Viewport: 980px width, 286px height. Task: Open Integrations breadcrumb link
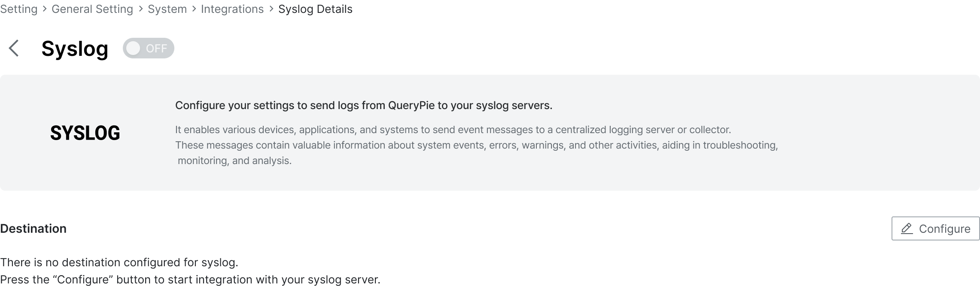click(232, 9)
